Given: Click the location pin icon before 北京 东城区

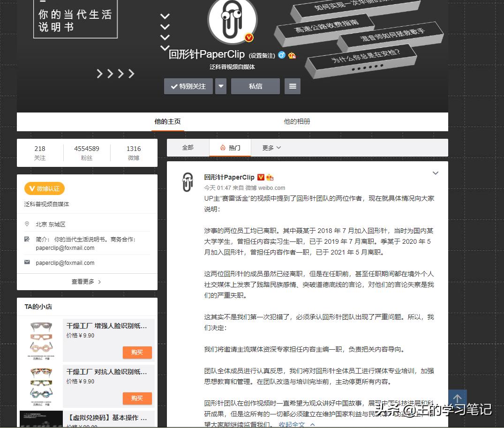Looking at the screenshot, I should 27,224.
